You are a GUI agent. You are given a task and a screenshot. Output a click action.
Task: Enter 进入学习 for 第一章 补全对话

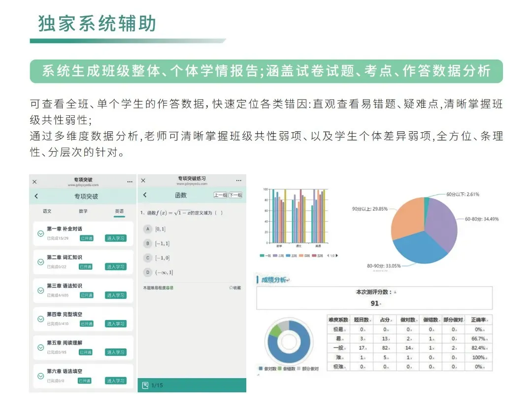click(116, 238)
